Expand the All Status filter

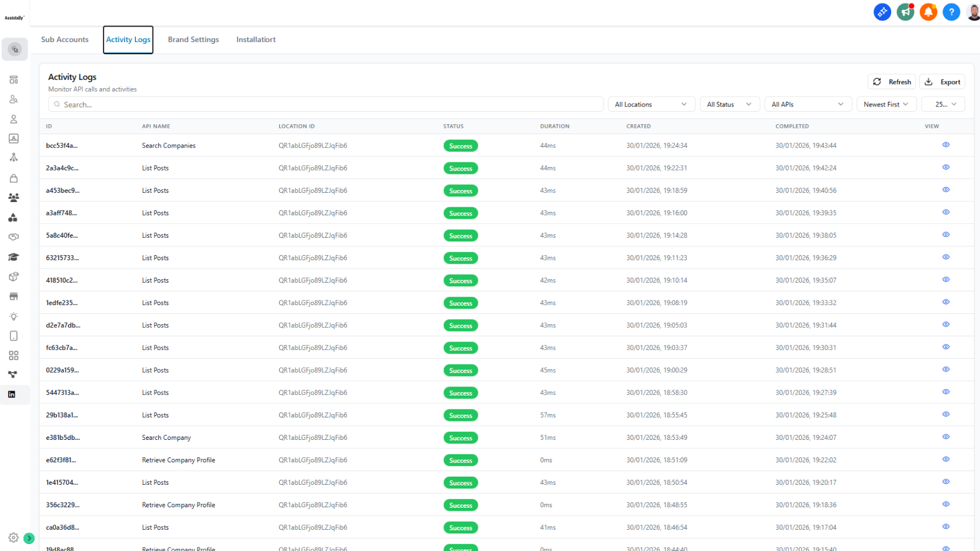(729, 104)
